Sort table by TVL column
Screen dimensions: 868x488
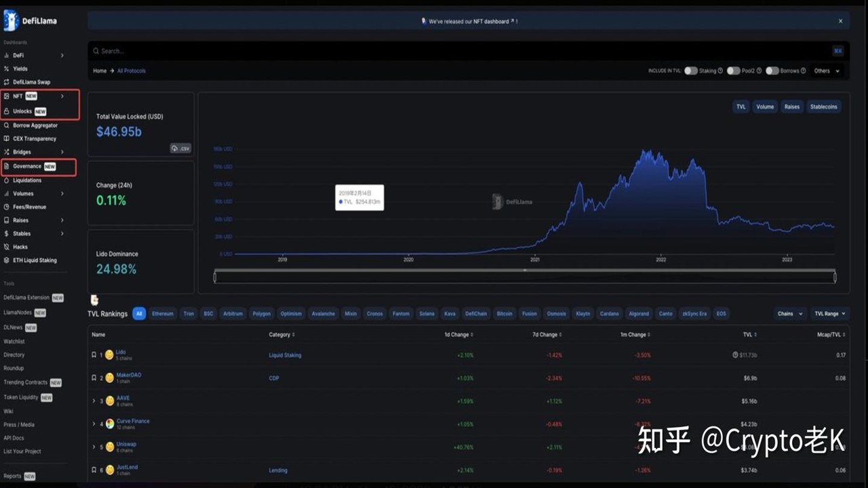(750, 334)
